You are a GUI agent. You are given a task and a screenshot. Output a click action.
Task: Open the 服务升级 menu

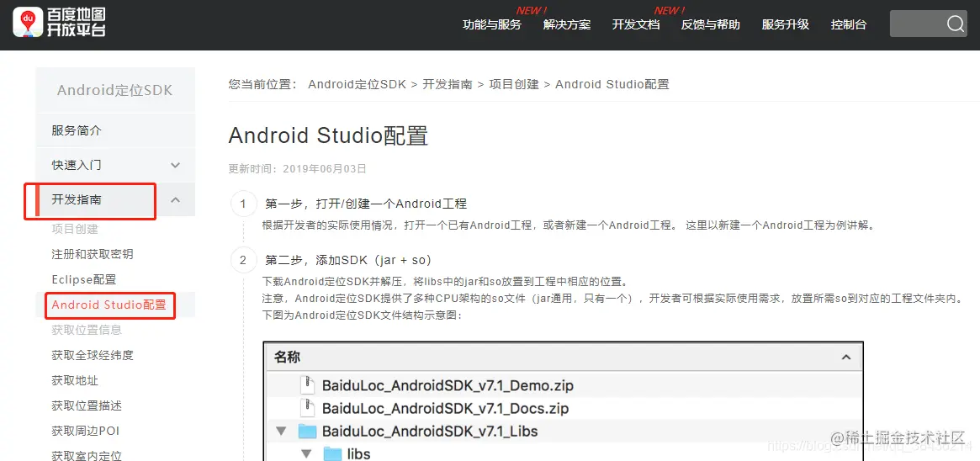pyautogui.click(x=786, y=25)
